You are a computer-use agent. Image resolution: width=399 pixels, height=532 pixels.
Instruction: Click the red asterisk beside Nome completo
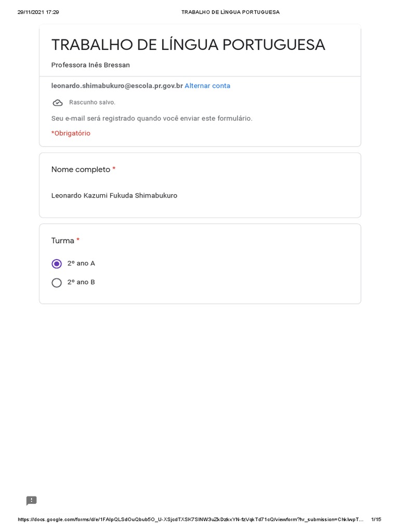(114, 169)
